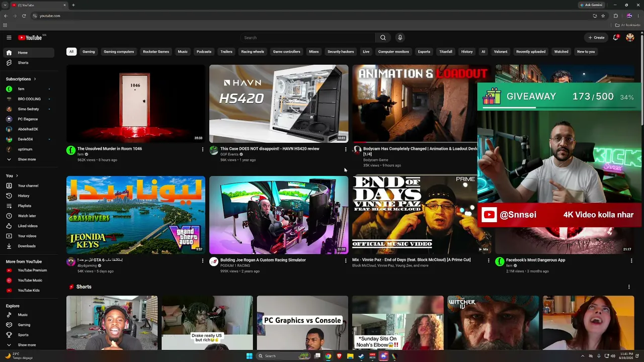
Task: Bookmark this page with the star icon
Action: (603, 16)
